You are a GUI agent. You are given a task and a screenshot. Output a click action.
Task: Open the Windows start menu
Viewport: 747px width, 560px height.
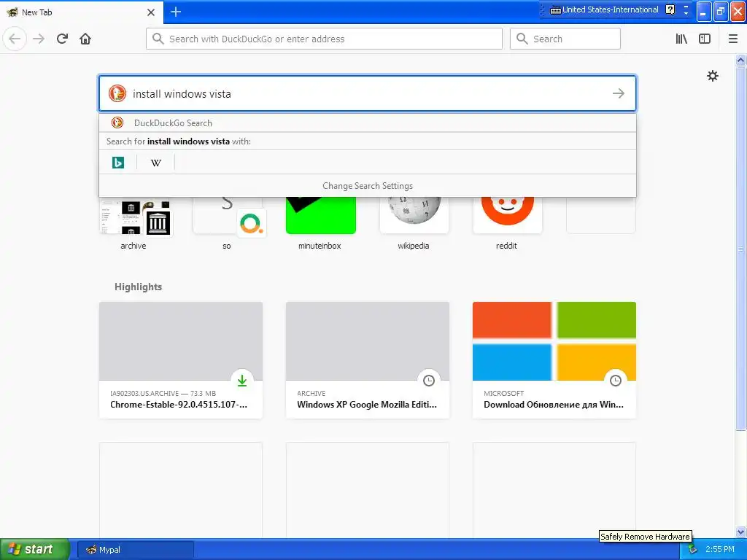[x=35, y=549]
